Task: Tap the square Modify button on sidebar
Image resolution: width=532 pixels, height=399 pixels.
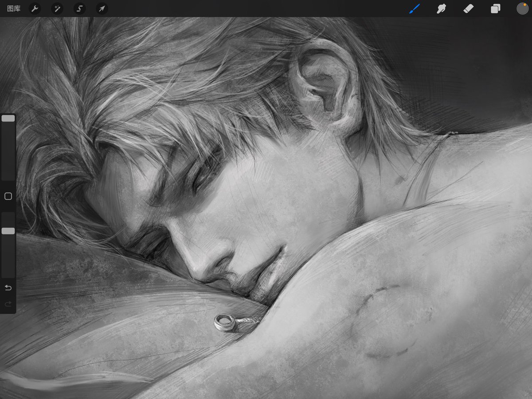Action: [8, 196]
